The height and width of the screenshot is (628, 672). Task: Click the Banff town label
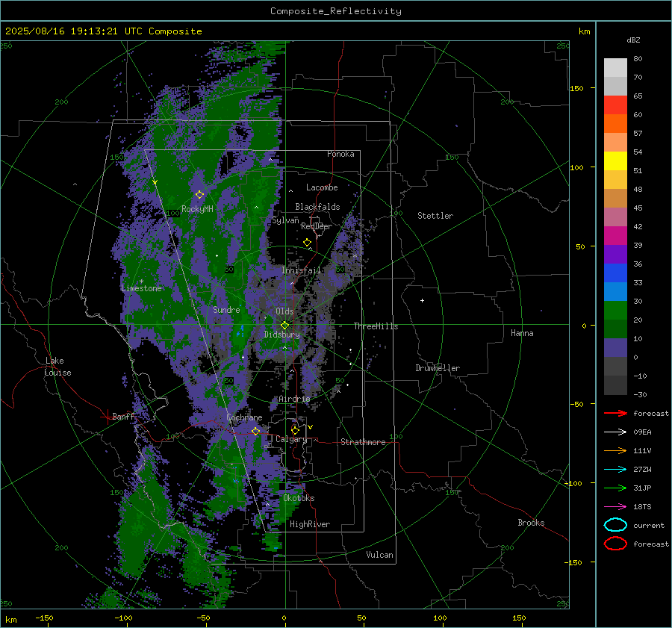123,416
